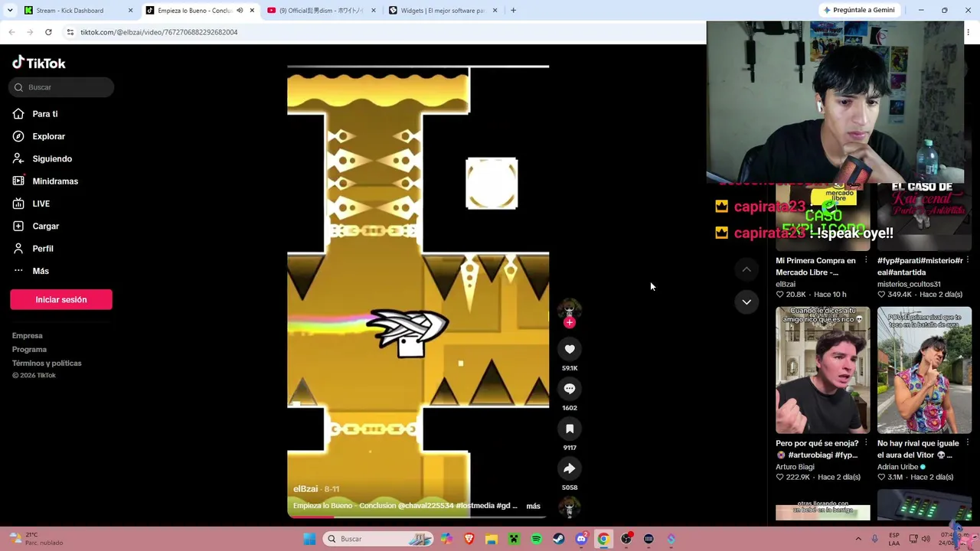Open the Programa footer link

click(29, 349)
